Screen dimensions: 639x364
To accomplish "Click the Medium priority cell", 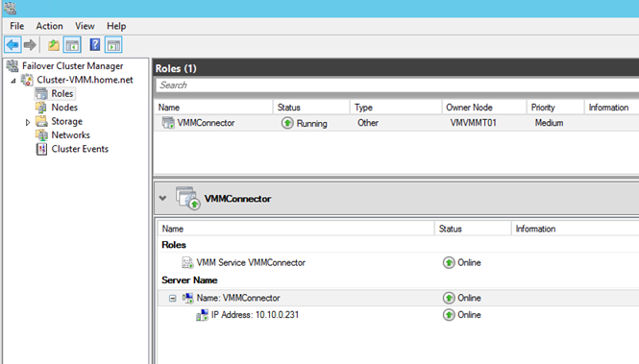I will click(549, 123).
